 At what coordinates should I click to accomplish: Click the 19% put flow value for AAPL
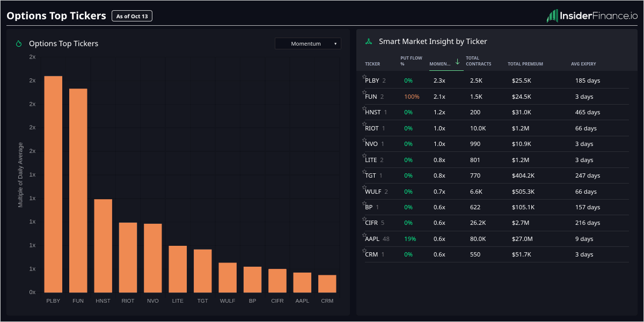pos(410,239)
